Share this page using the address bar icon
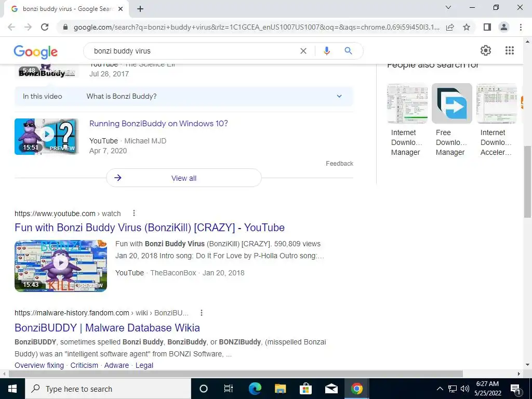Screen dimensions: 532x399 tap(450, 27)
